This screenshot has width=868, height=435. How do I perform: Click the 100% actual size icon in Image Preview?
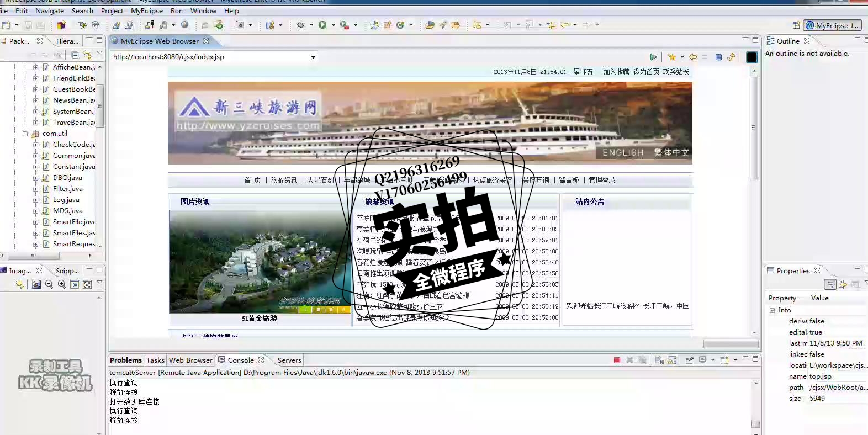(x=75, y=284)
